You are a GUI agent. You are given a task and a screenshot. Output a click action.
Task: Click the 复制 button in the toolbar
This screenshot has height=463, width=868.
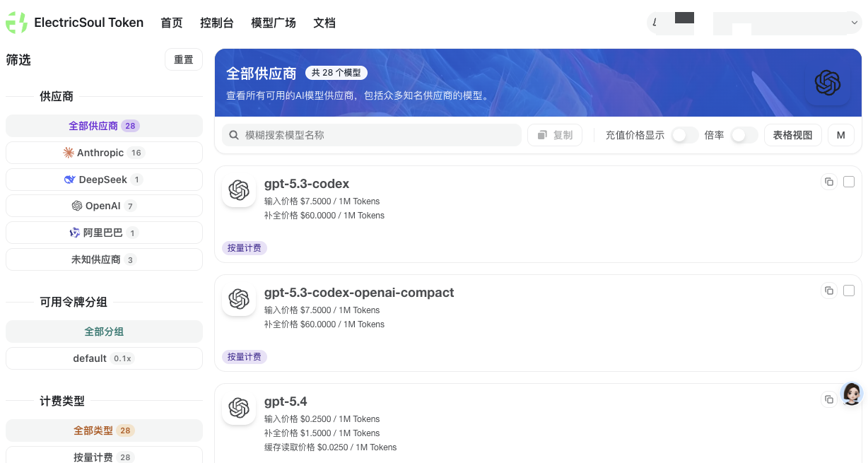(555, 135)
